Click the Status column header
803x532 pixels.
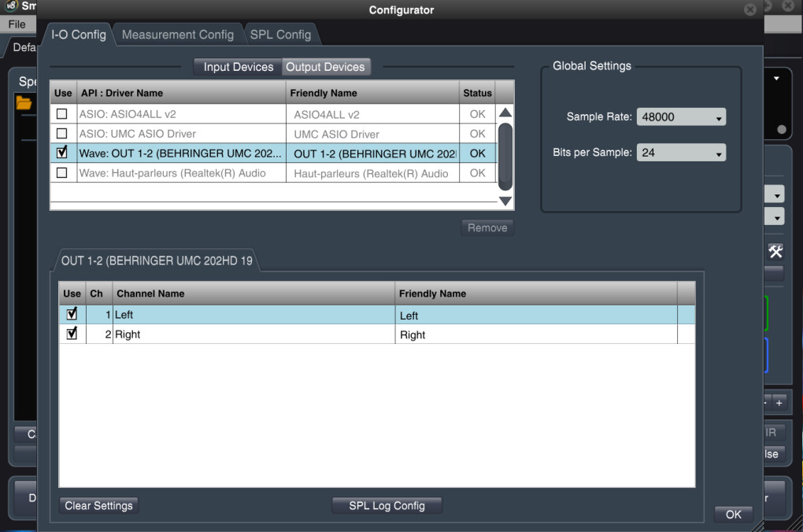[x=477, y=93]
